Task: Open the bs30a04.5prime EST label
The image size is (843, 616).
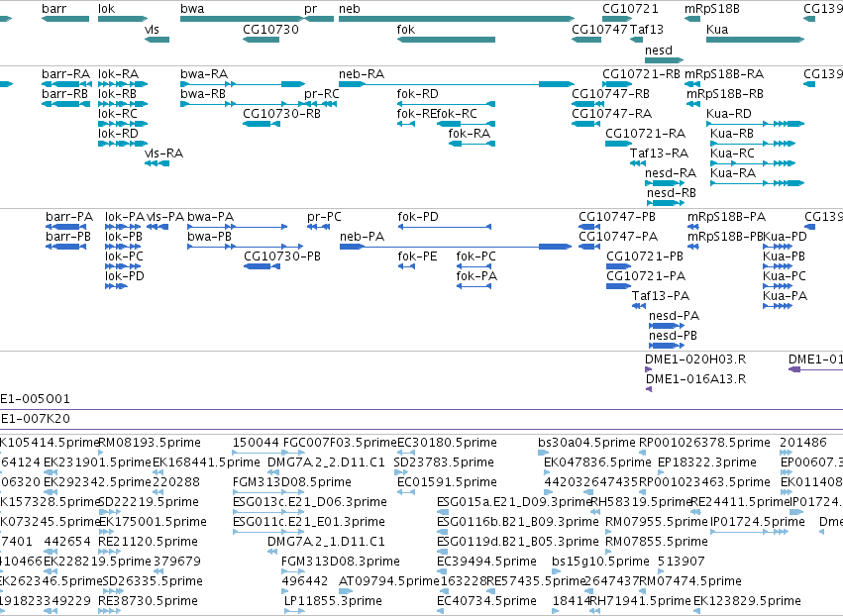Action: (x=586, y=443)
